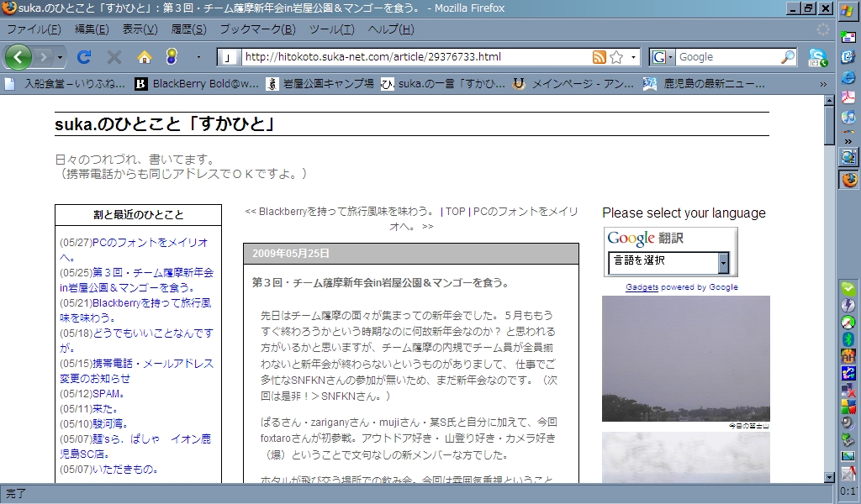The width and height of the screenshot is (861, 504).
Task: Open the メインページ bookmark
Action: point(573,84)
